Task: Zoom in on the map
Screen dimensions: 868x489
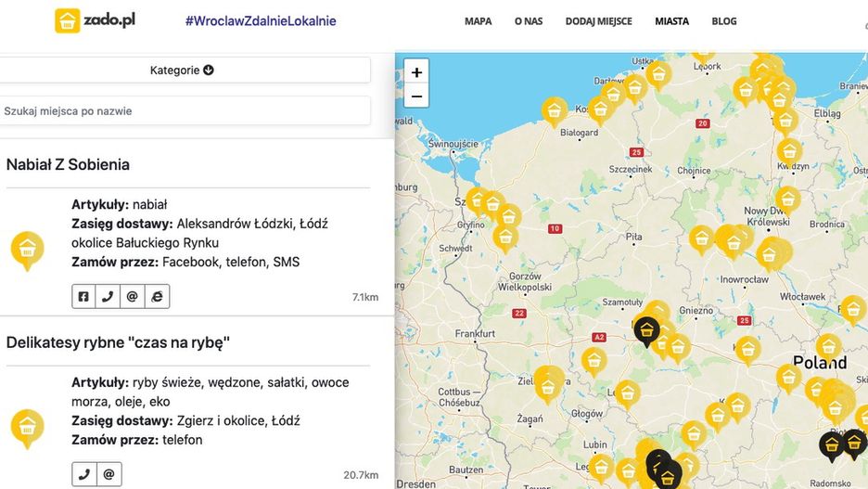Action: (x=416, y=72)
